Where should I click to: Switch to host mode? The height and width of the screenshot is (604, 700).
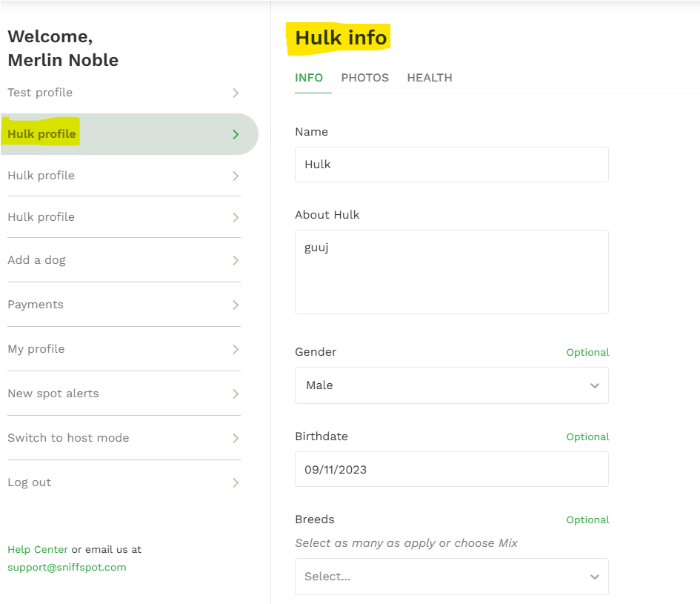click(124, 438)
